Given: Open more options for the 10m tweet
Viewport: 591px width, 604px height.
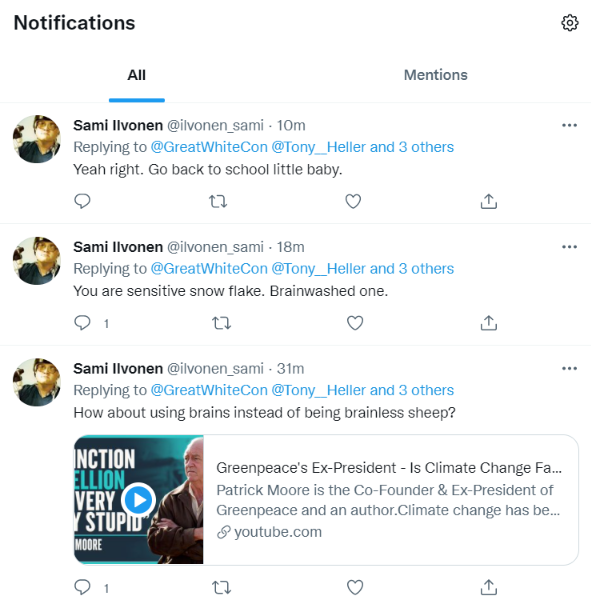Looking at the screenshot, I should click(x=569, y=125).
